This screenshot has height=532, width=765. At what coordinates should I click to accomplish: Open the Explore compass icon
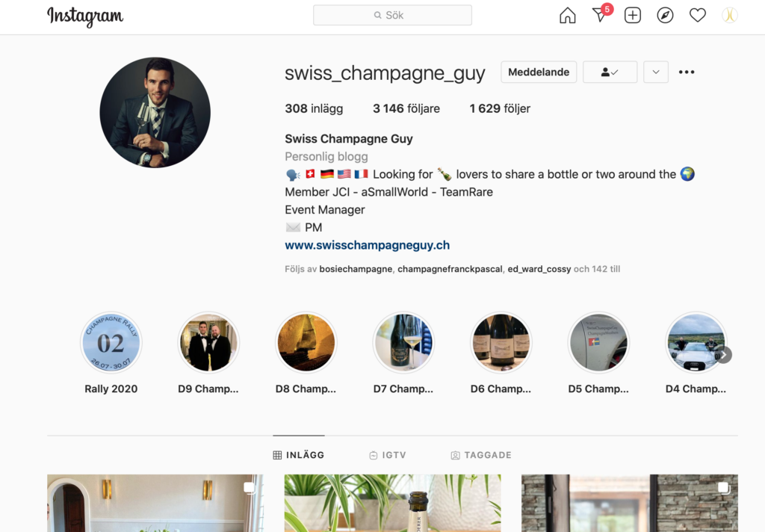click(x=665, y=16)
